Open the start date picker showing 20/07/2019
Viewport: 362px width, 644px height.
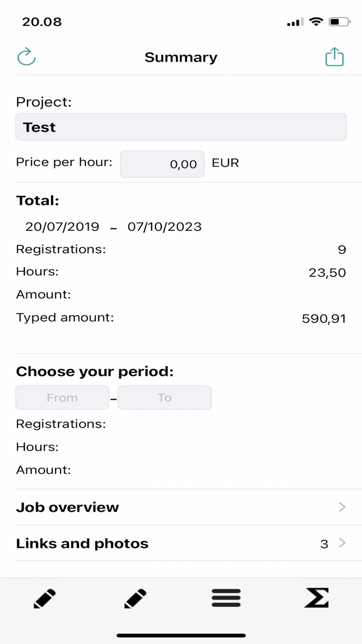coord(62,227)
